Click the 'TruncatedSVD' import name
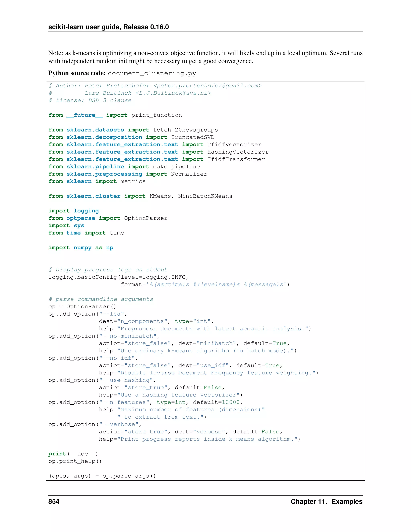Image resolution: width=411 pixels, height=532 pixels. coord(193,137)
